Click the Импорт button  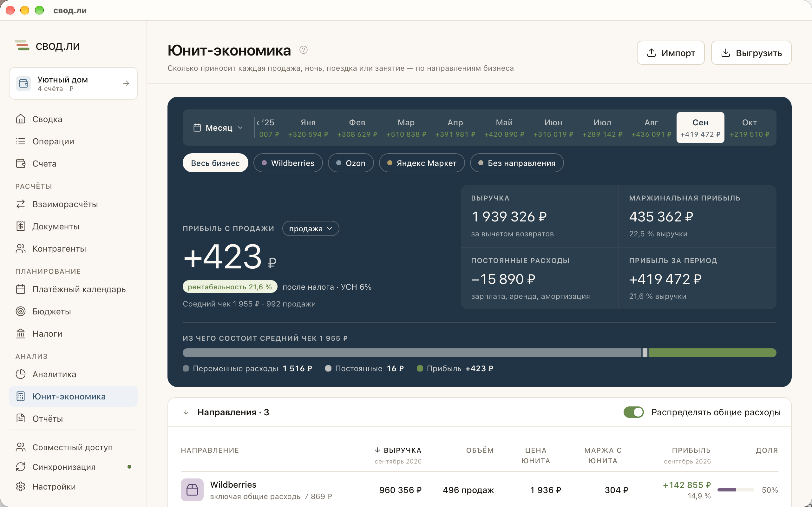(x=671, y=53)
